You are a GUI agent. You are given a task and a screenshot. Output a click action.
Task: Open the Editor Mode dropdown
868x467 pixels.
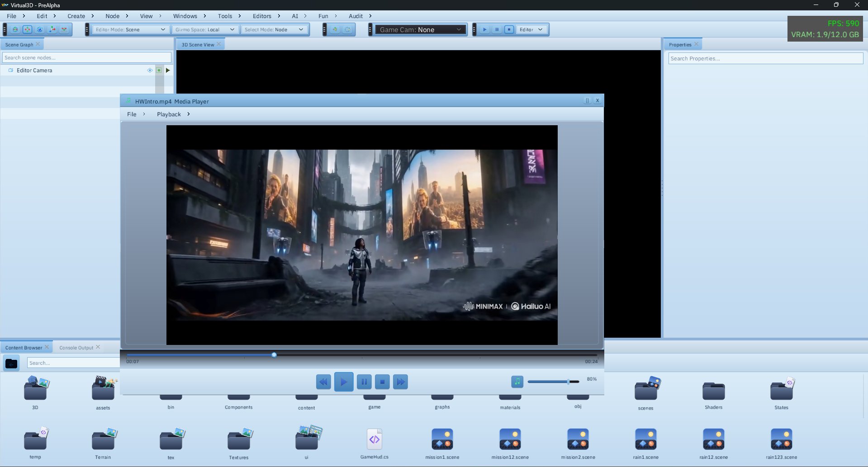(131, 29)
